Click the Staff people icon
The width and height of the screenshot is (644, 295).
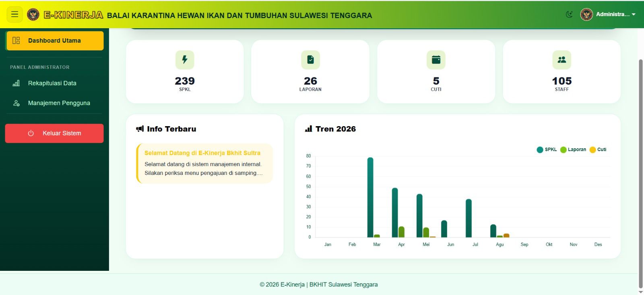point(562,60)
